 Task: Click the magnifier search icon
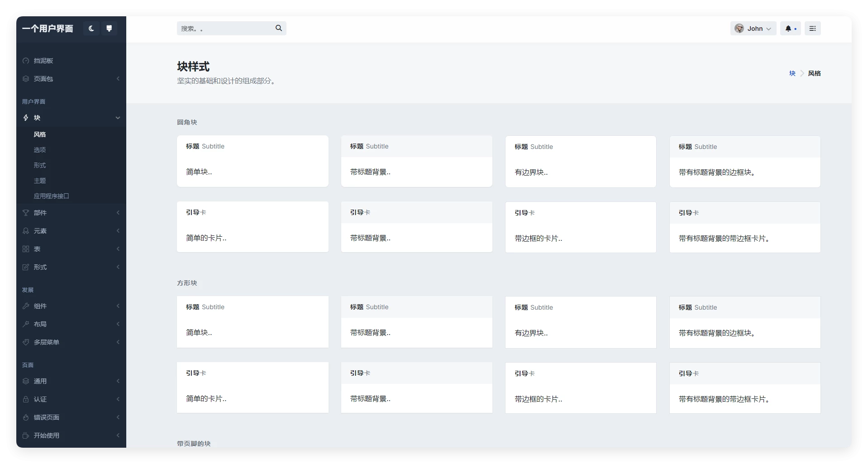(279, 28)
